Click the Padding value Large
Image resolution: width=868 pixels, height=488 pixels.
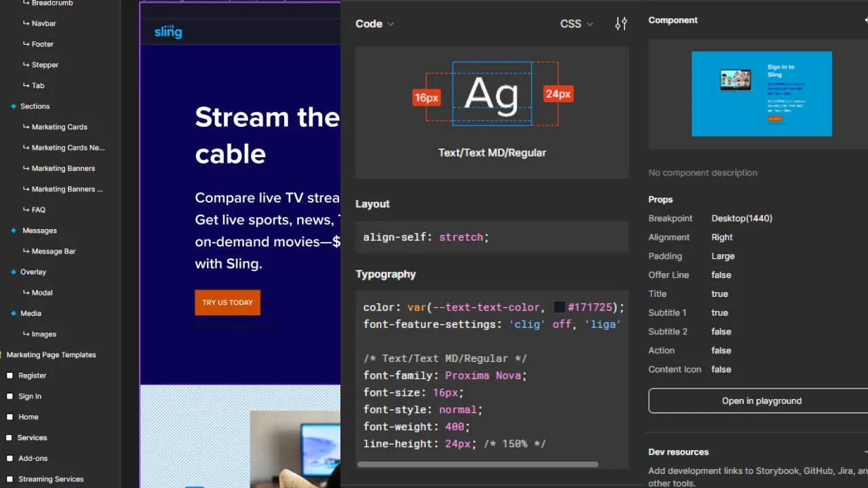point(723,256)
